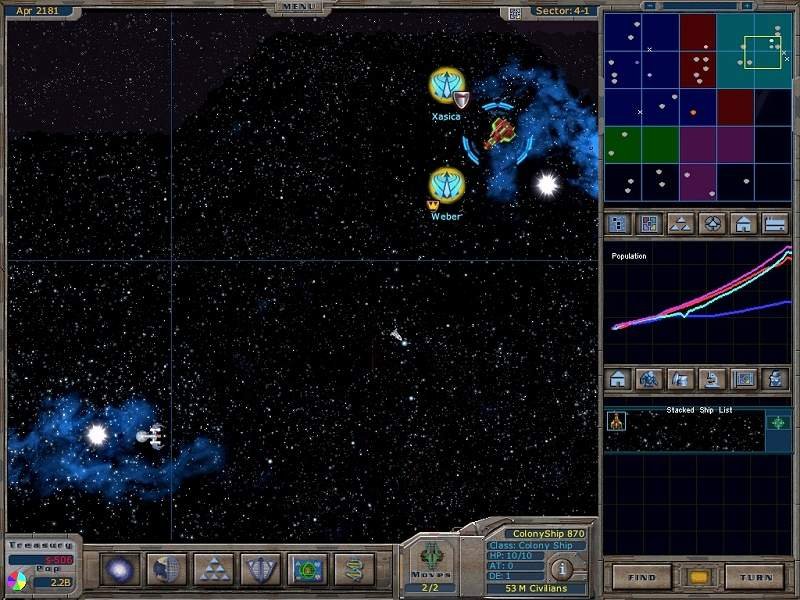Click the bright star beside Weber
The image size is (800, 600).
pos(547,184)
